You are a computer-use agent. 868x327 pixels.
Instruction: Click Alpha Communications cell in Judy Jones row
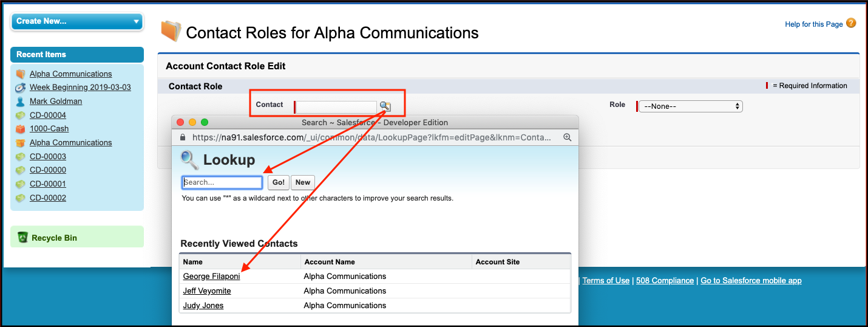pos(345,305)
